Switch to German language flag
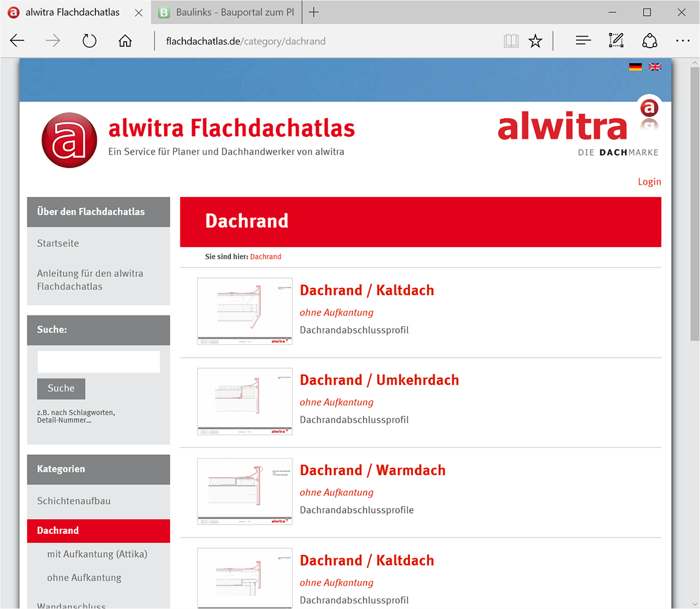This screenshot has width=700, height=609. pos(635,67)
